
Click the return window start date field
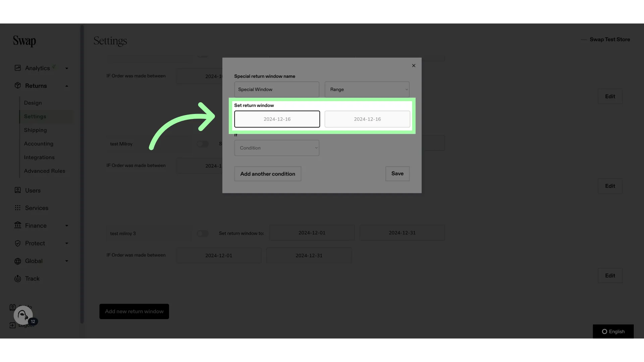(x=277, y=119)
